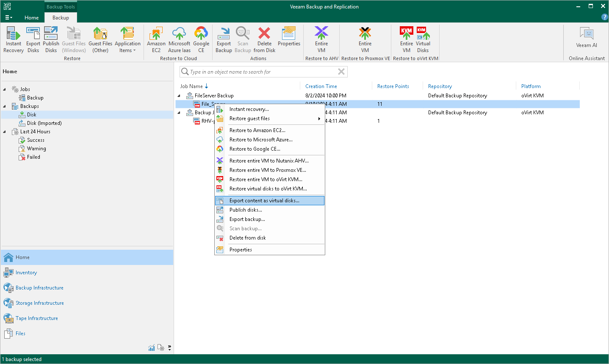Choose Publish disks from context menu
The image size is (609, 364).
[x=270, y=210]
